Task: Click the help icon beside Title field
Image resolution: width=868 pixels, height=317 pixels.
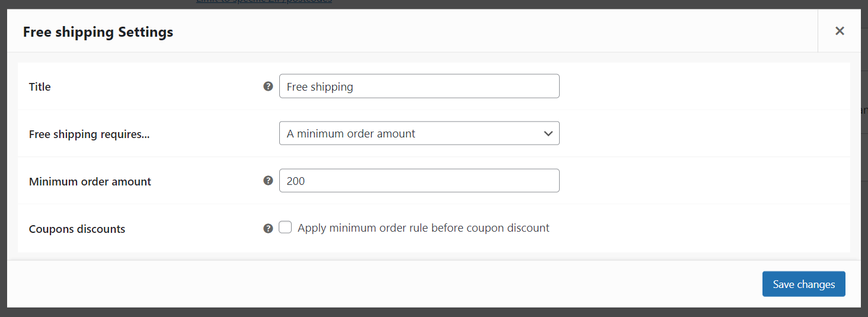Action: (x=268, y=86)
